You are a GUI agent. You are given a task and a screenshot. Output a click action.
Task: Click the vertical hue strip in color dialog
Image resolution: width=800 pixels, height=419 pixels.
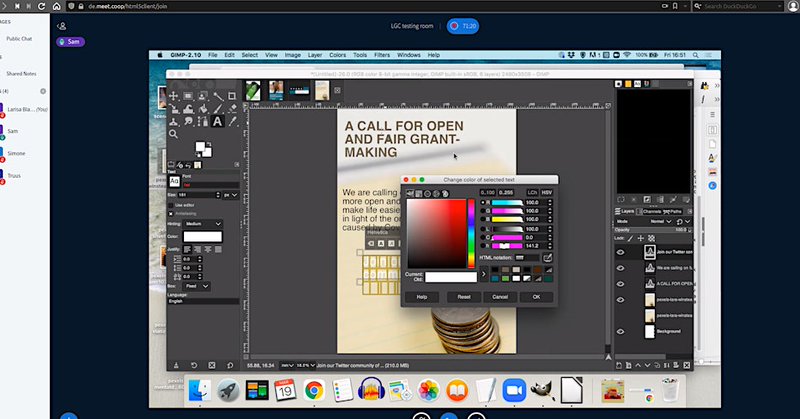(x=471, y=234)
